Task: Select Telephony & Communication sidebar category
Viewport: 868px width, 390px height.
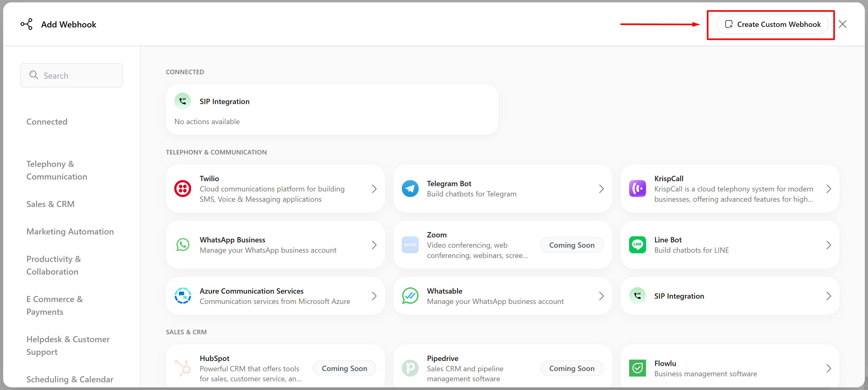Action: (56, 170)
